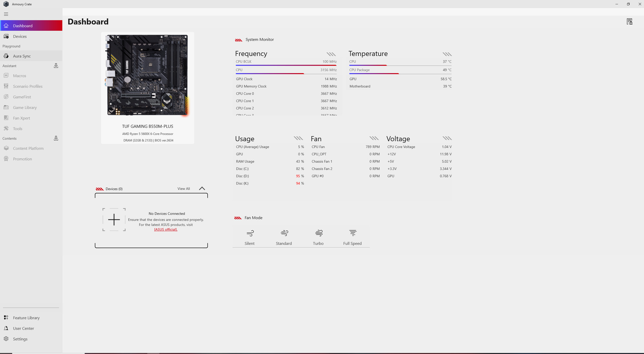Click the Voltage panel stripes icon
The height and width of the screenshot is (354, 644).
point(447,138)
